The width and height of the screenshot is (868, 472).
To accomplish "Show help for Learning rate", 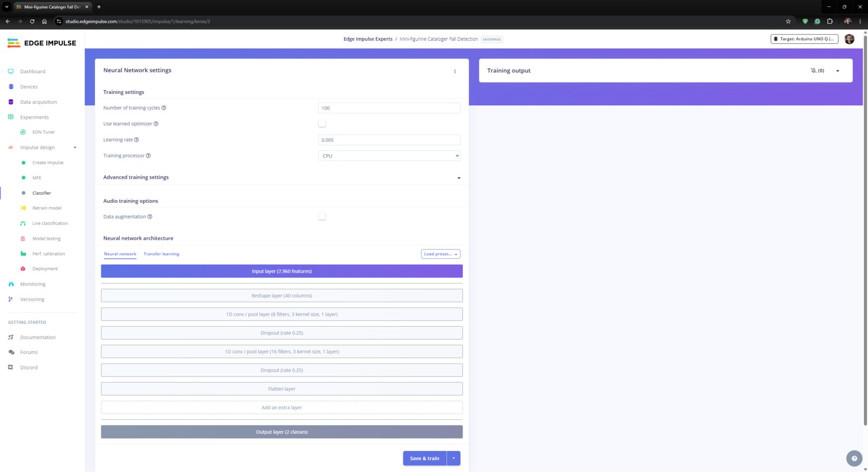I will click(136, 139).
